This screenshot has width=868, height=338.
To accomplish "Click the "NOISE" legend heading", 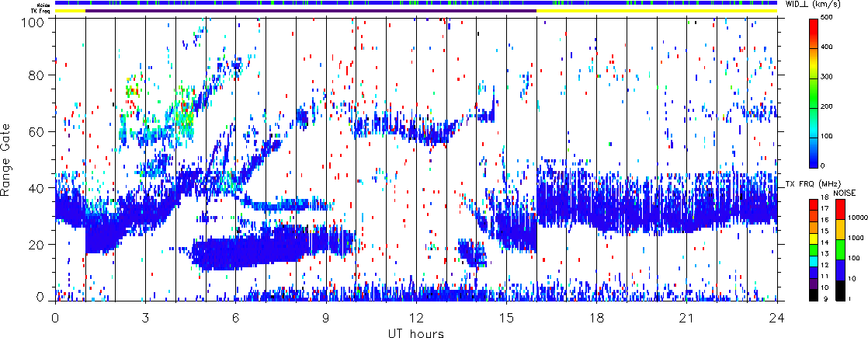I will tap(845, 192).
